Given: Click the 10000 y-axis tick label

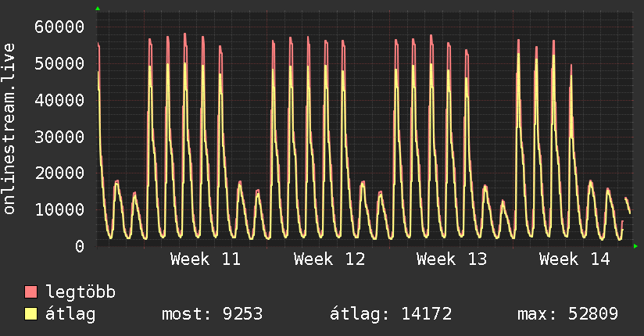Looking at the screenshot, I should point(59,210).
